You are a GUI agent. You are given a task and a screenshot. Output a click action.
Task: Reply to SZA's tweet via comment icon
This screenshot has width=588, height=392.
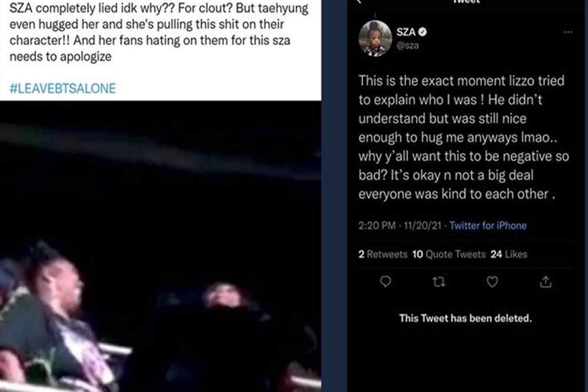[386, 282]
